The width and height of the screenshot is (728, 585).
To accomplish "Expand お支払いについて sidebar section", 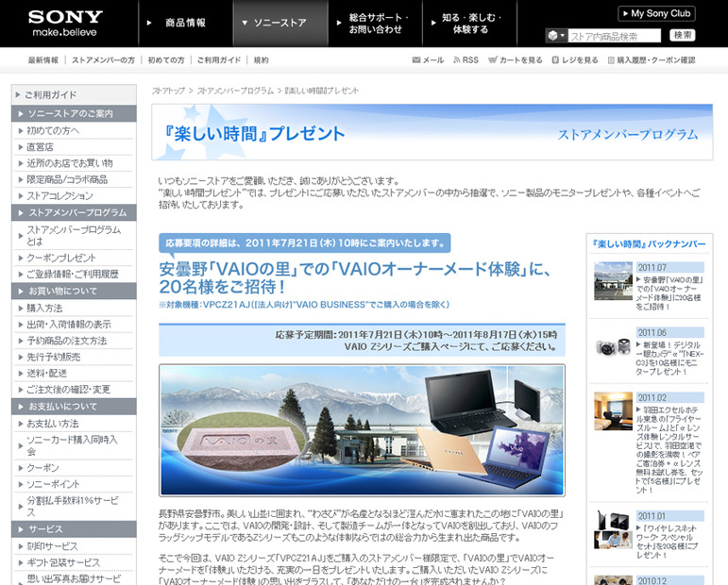I will coord(74,407).
